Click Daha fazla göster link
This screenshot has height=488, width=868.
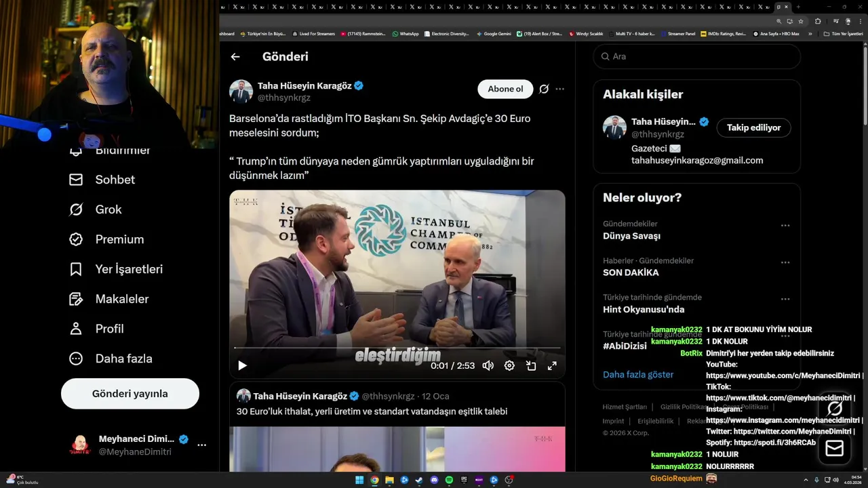coord(638,374)
